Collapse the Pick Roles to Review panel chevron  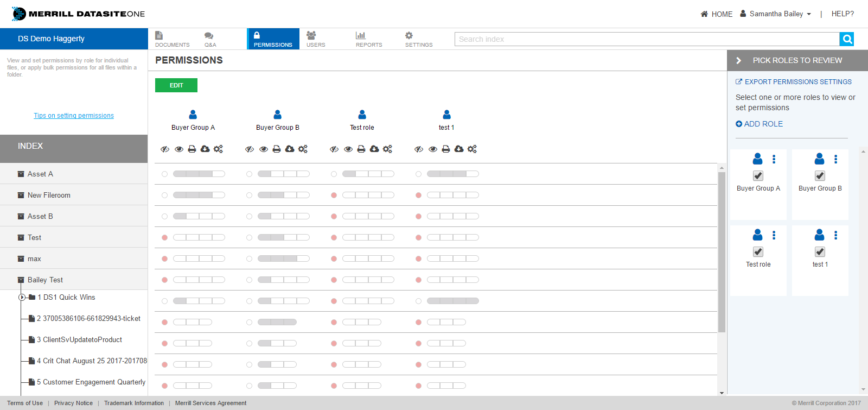(738, 61)
